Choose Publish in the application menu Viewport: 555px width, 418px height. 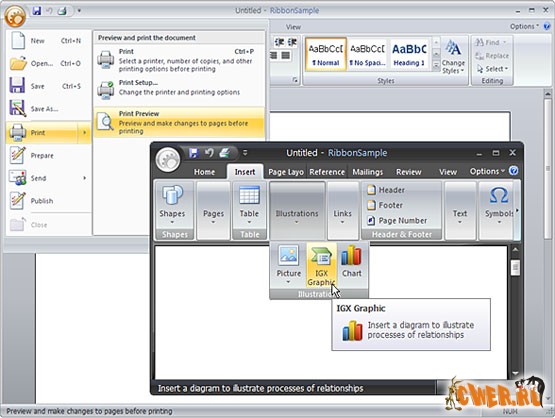point(48,201)
